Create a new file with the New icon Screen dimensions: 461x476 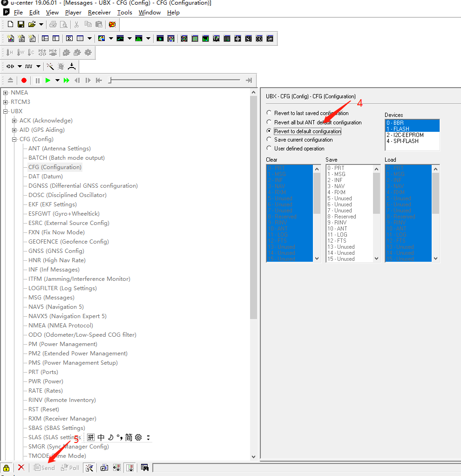point(10,24)
